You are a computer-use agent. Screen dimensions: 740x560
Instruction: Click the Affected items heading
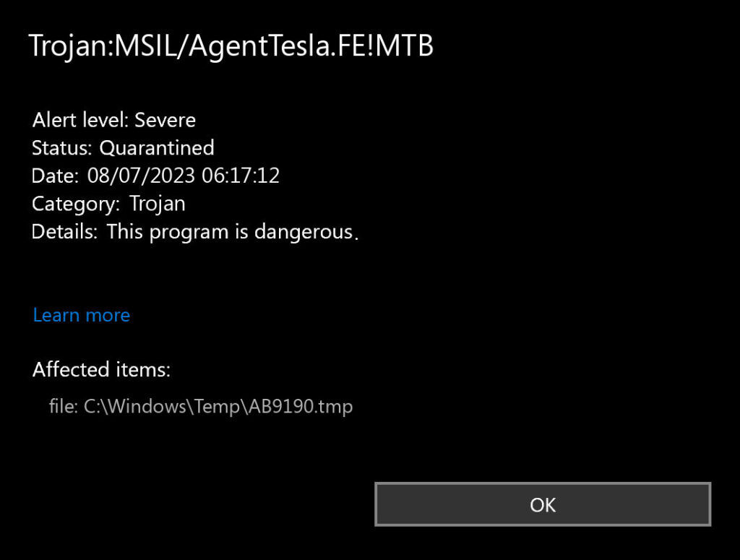101,370
